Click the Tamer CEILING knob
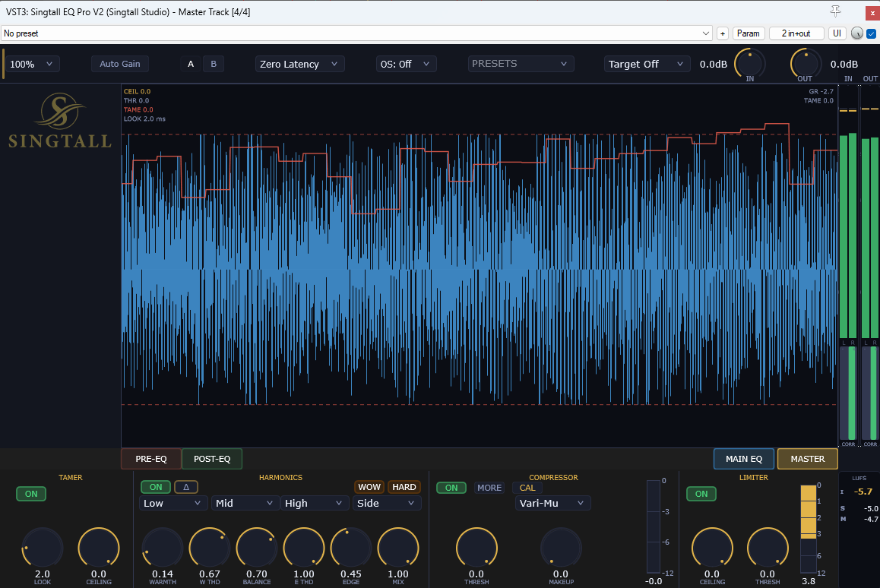This screenshot has width=880, height=588. tap(99, 548)
